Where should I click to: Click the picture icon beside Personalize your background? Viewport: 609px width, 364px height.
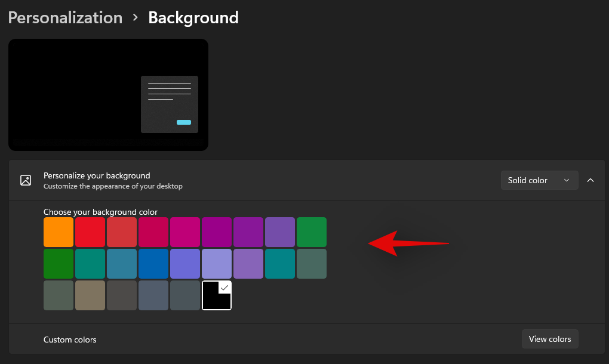(25, 180)
